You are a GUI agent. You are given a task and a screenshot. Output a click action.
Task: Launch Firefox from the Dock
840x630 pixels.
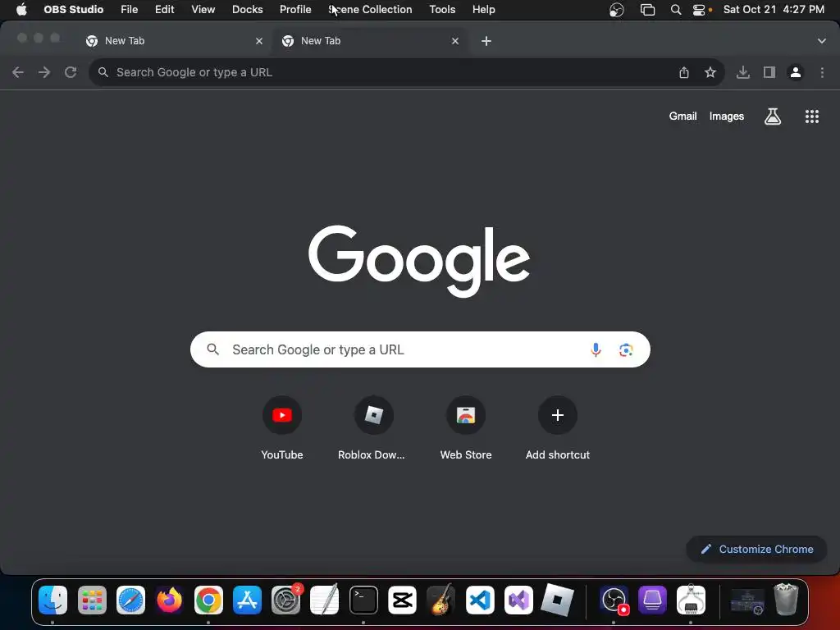point(169,600)
